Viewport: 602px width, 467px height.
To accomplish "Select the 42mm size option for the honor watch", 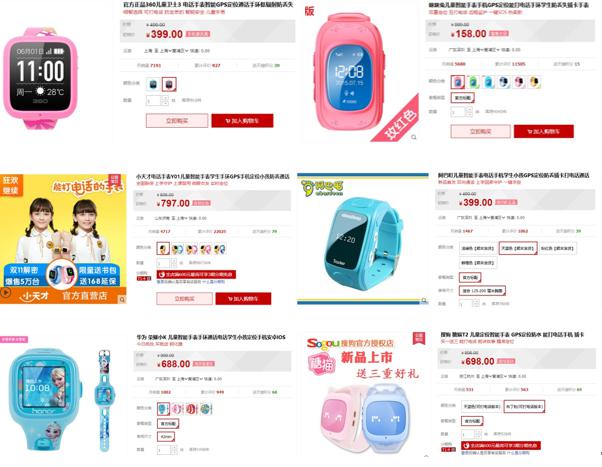I will 166,437.
